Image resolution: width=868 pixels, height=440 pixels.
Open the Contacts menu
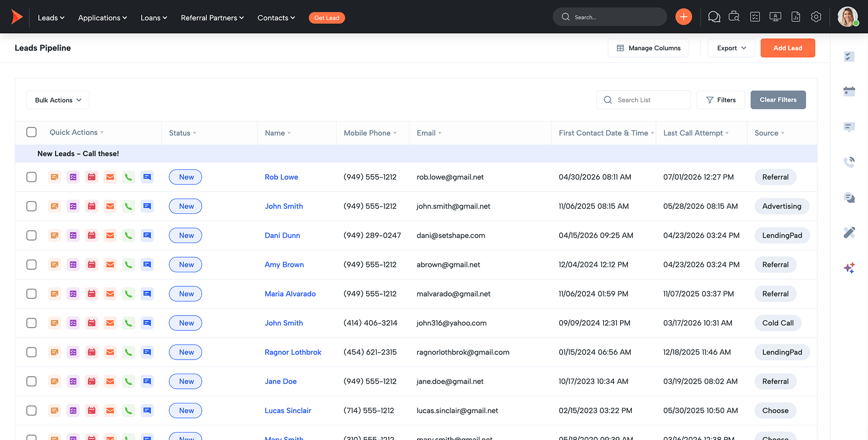[276, 17]
